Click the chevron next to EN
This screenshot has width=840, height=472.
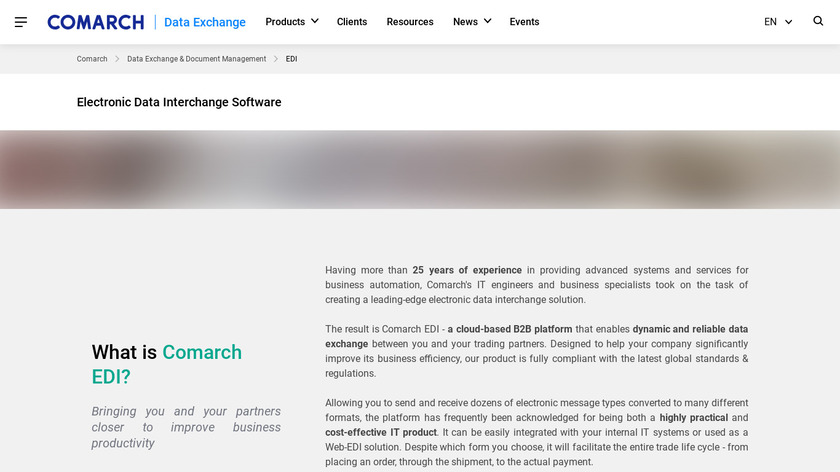(789, 22)
